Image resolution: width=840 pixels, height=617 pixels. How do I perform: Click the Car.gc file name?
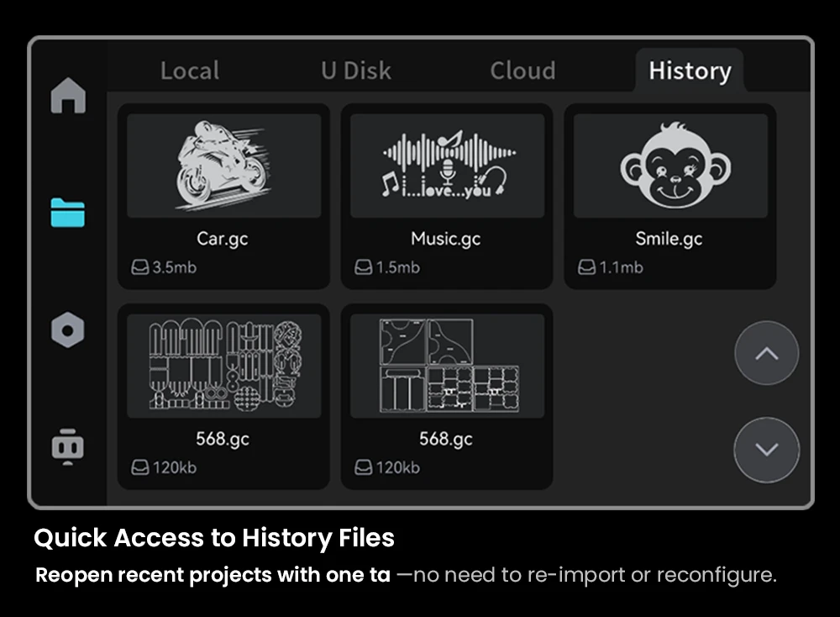tap(223, 239)
